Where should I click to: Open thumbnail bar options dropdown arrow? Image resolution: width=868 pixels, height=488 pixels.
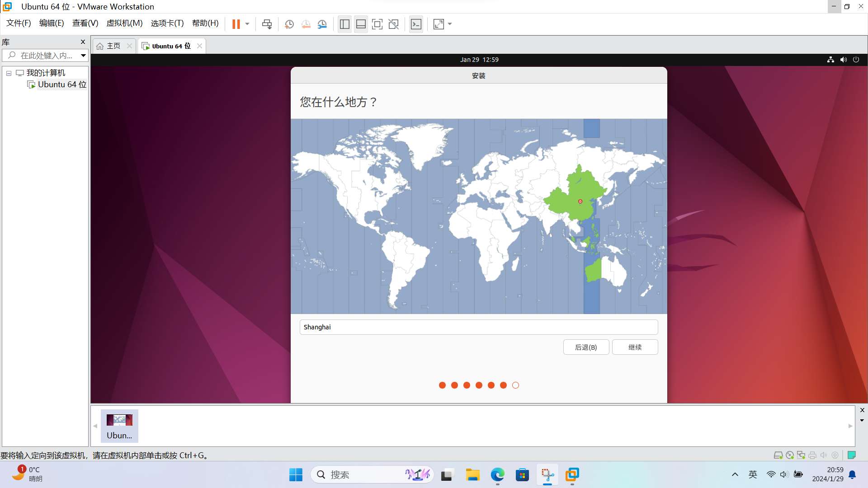862,420
